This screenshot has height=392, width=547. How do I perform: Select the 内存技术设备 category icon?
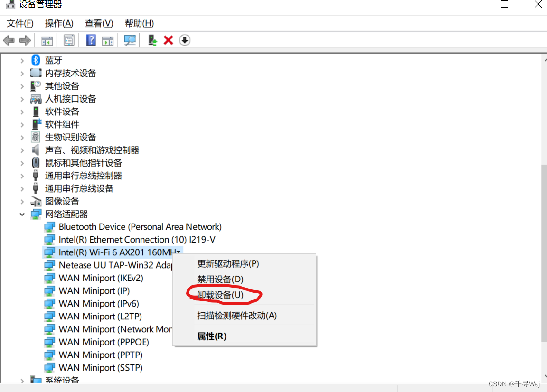click(36, 73)
